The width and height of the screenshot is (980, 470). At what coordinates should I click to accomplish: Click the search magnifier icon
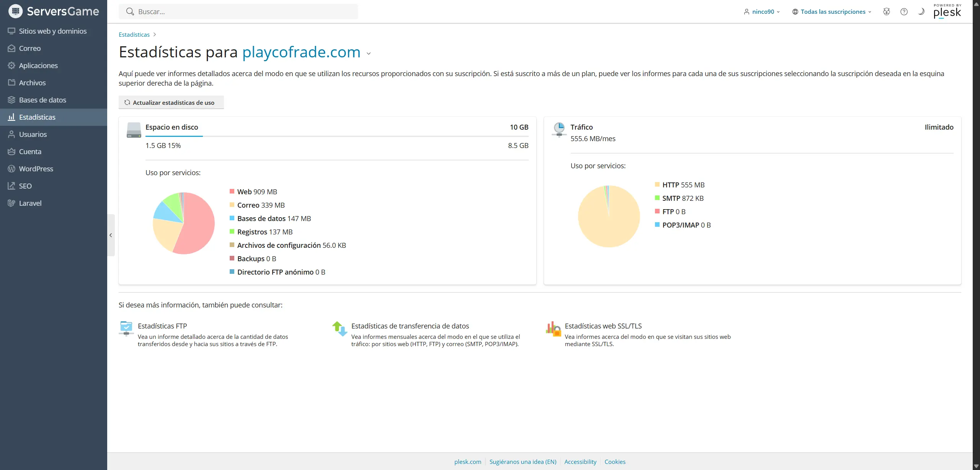[130, 11]
